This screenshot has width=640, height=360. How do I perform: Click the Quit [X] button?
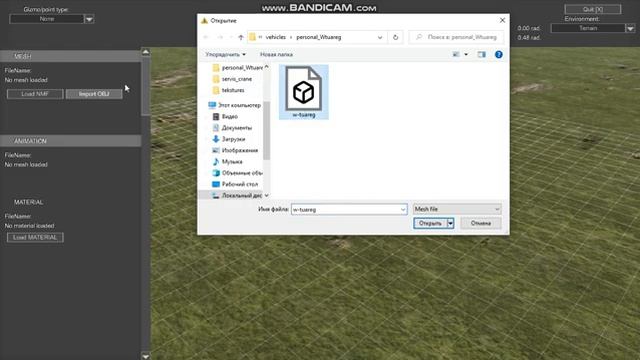(593, 9)
